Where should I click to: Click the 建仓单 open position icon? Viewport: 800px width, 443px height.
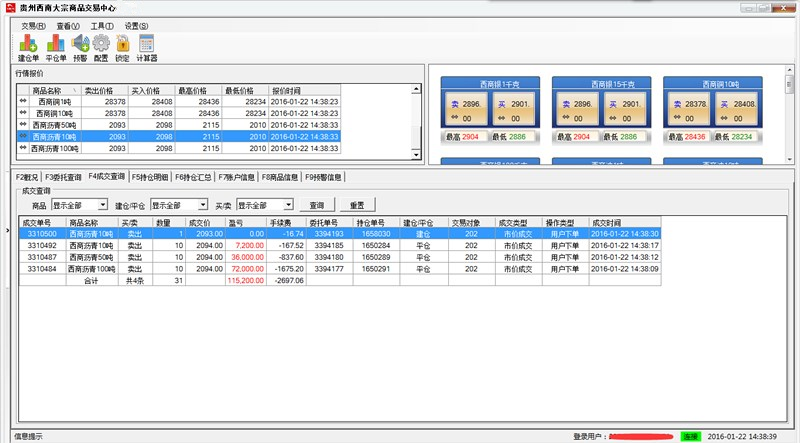pos(27,43)
